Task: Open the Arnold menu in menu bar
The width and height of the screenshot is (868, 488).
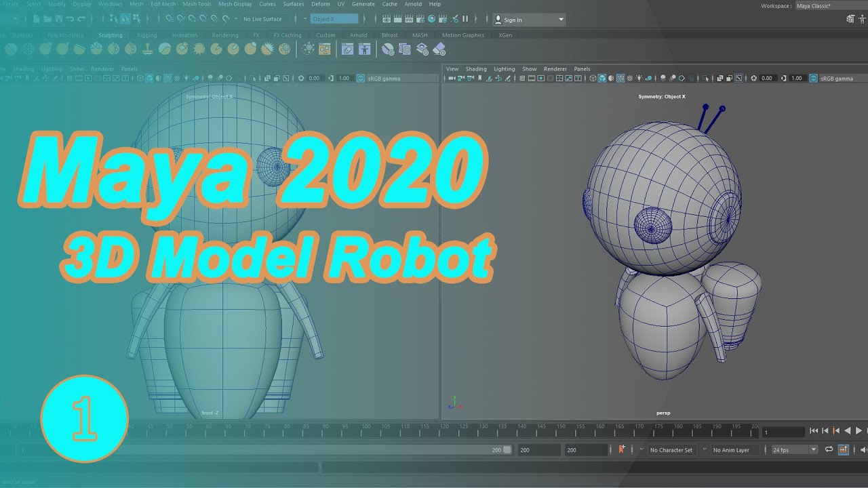Action: pos(413,4)
